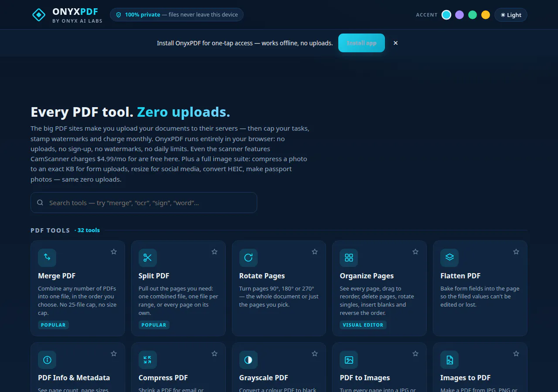The width and height of the screenshot is (558, 392).
Task: Click the Split PDF scissors icon
Action: coord(148,258)
